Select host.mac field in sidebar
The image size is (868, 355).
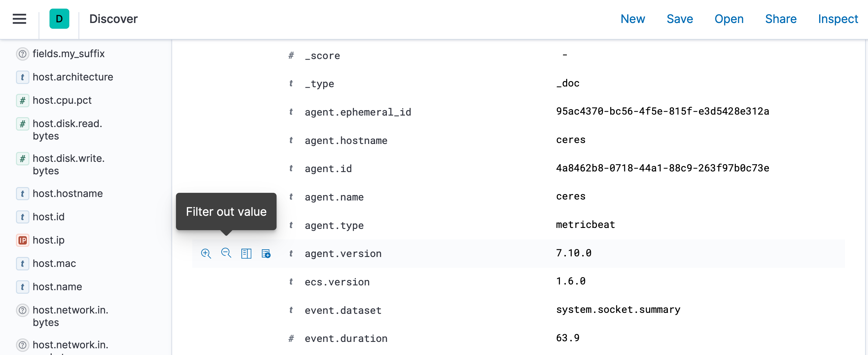coord(54,263)
